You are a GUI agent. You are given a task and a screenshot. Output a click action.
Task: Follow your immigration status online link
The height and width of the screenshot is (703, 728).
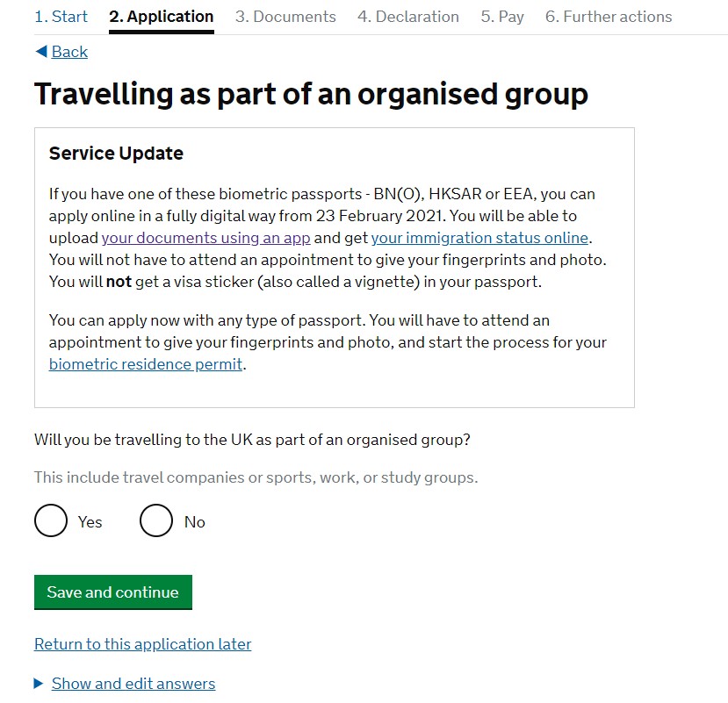point(479,238)
